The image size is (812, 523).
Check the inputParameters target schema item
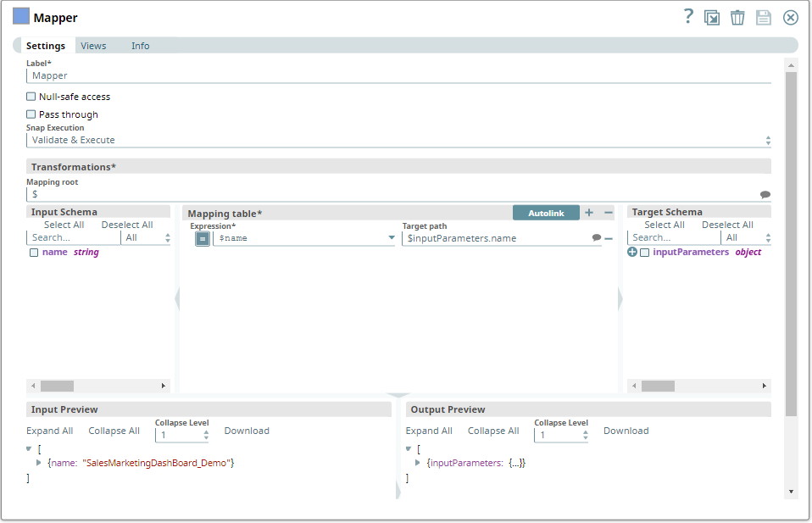click(x=645, y=253)
